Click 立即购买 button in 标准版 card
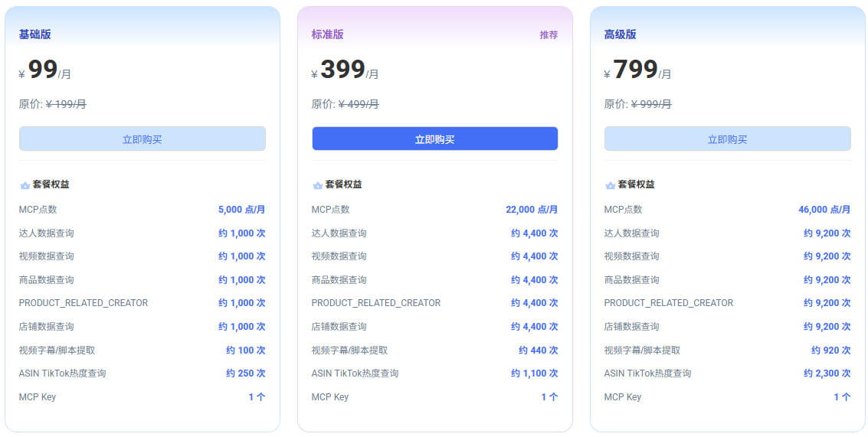Image resolution: width=868 pixels, height=437 pixels. (x=434, y=139)
